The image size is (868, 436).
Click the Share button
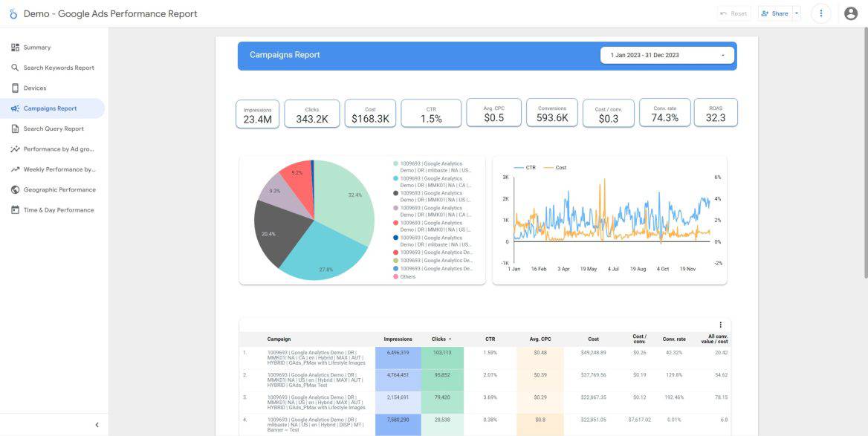(x=775, y=13)
